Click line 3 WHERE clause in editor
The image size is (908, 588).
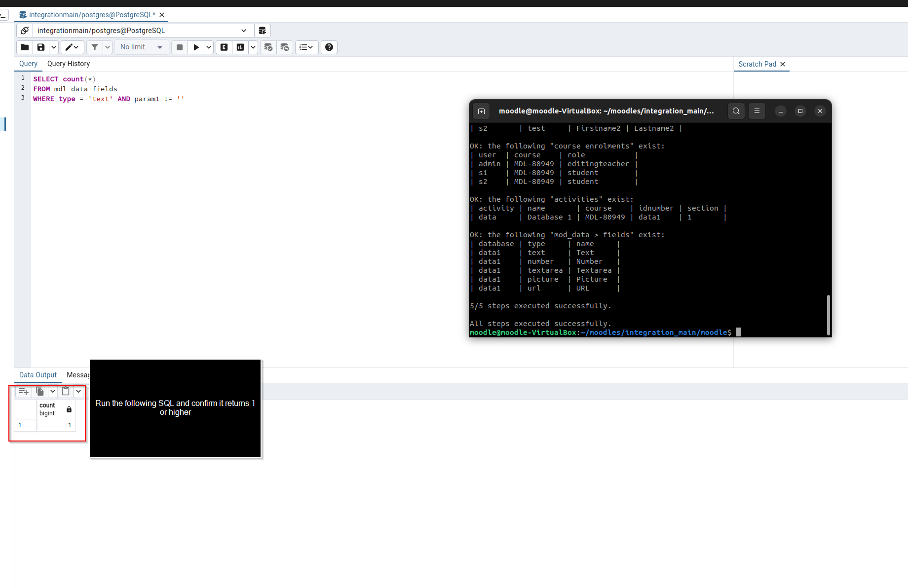109,99
